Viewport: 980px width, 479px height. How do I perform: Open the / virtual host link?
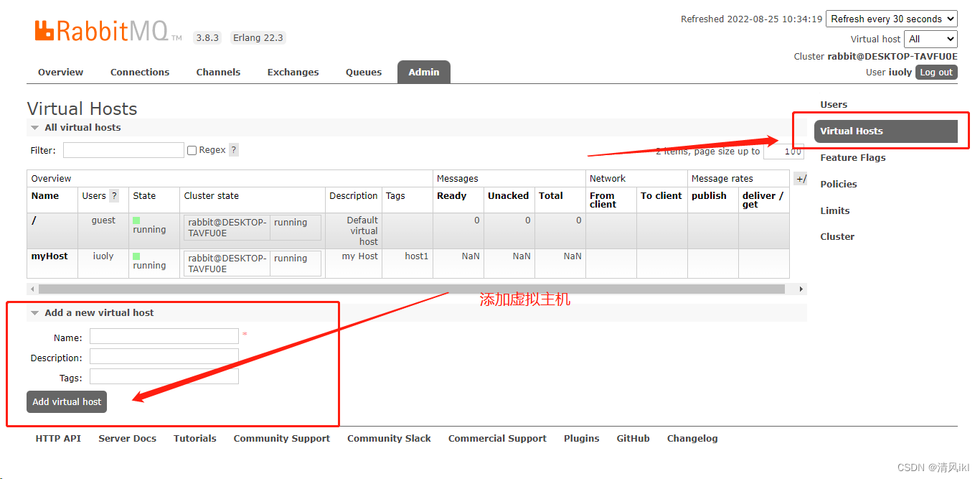click(x=33, y=220)
